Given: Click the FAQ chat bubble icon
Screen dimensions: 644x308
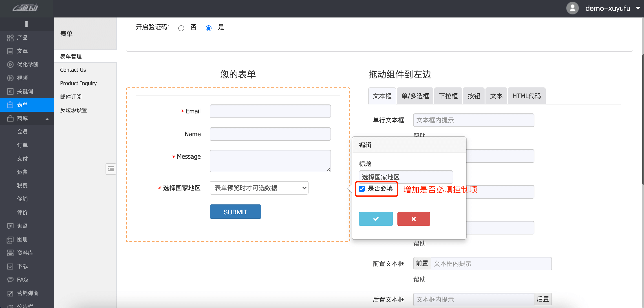Looking at the screenshot, I should click(x=10, y=280).
